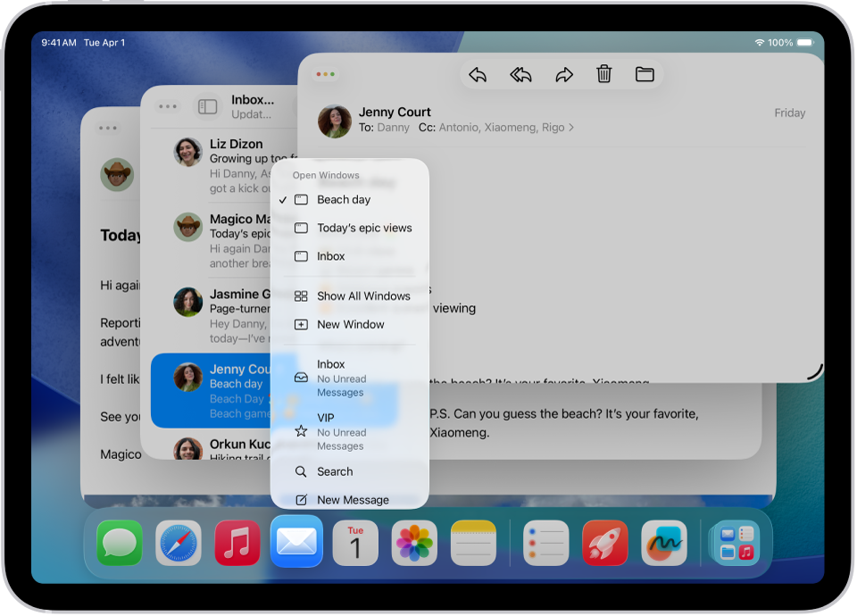This screenshot has height=616, width=857.
Task: Launch Safari from the Dock
Action: pos(177,542)
